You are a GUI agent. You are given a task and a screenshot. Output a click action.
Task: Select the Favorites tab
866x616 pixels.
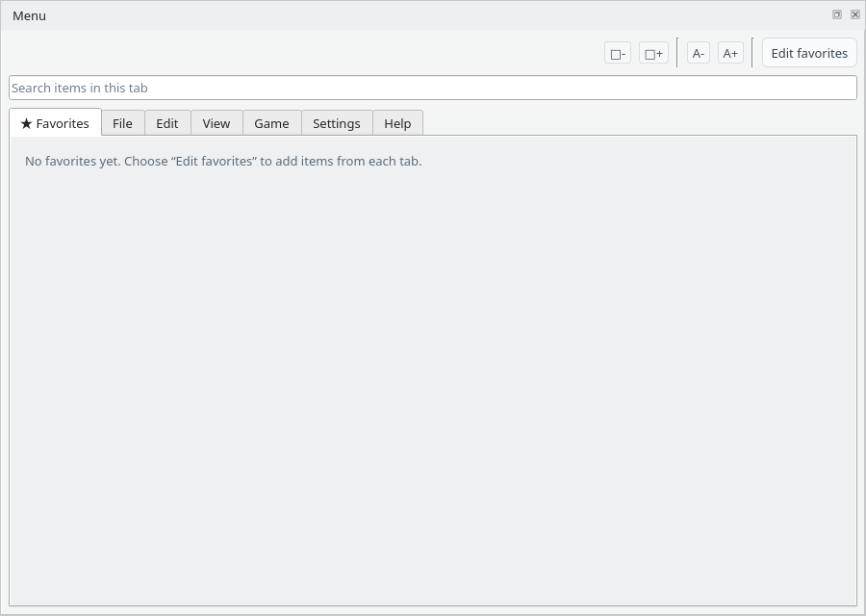coord(55,122)
